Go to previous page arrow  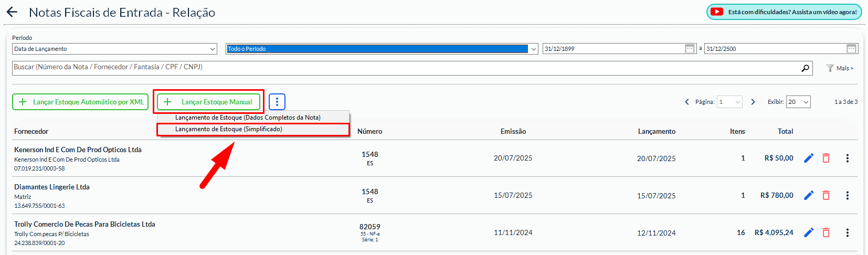[x=687, y=102]
